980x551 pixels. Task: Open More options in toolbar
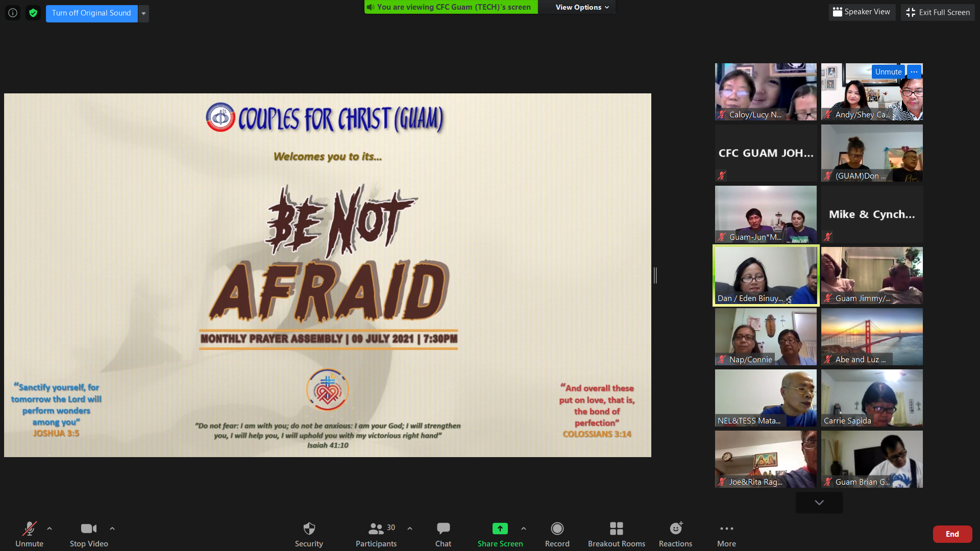[x=726, y=534]
